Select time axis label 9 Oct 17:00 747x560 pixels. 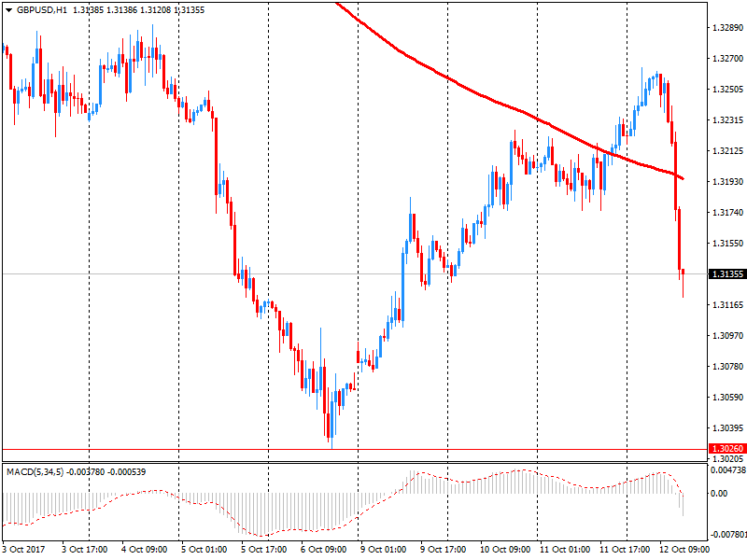pyautogui.click(x=443, y=549)
